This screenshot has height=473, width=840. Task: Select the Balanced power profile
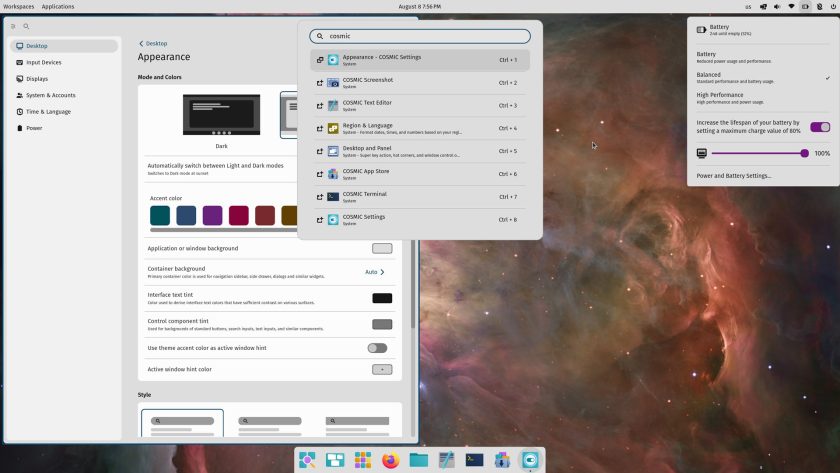click(x=763, y=78)
